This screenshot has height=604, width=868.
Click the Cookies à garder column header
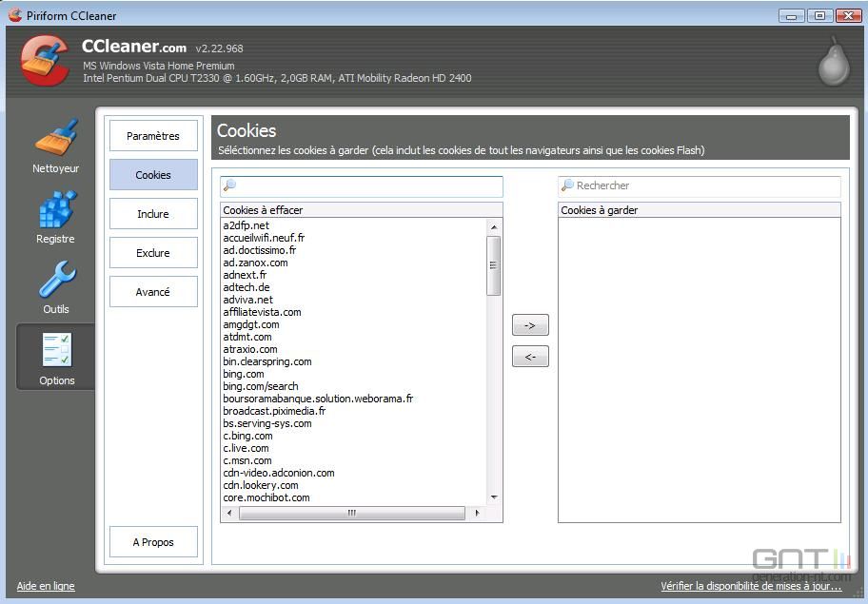pyautogui.click(x=700, y=210)
